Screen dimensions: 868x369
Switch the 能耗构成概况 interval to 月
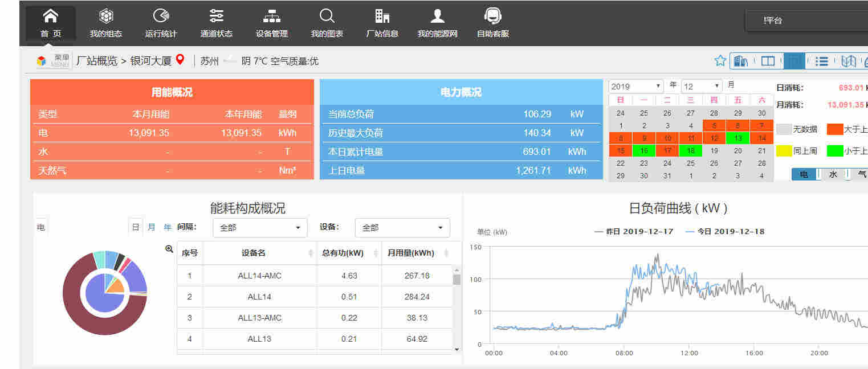(x=151, y=227)
